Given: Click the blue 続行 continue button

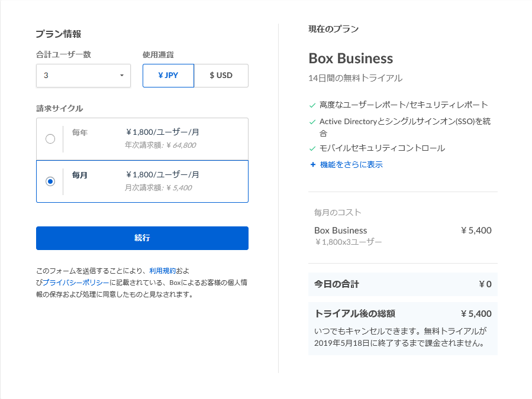Looking at the screenshot, I should [x=142, y=238].
